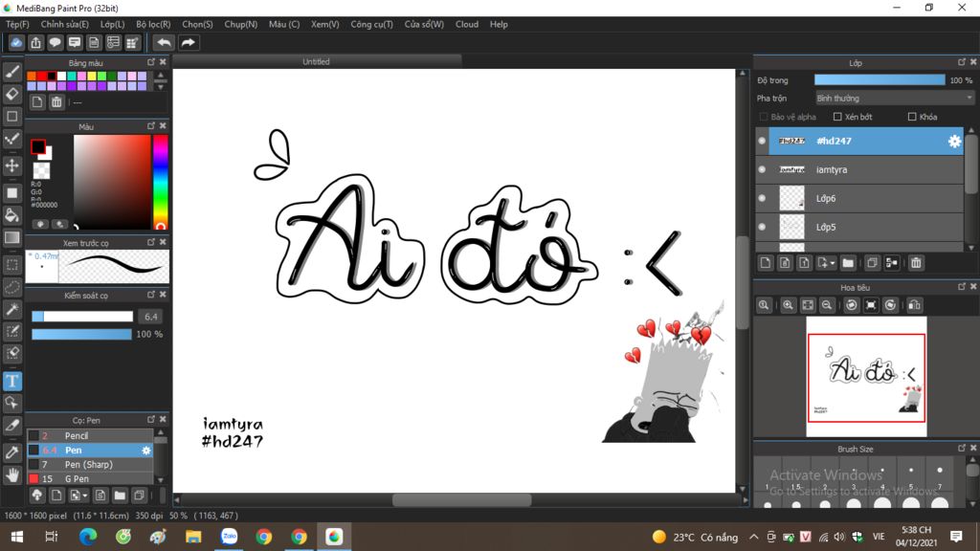980x551 pixels.
Task: Open Microsoft Edge from taskbar
Action: click(x=87, y=537)
